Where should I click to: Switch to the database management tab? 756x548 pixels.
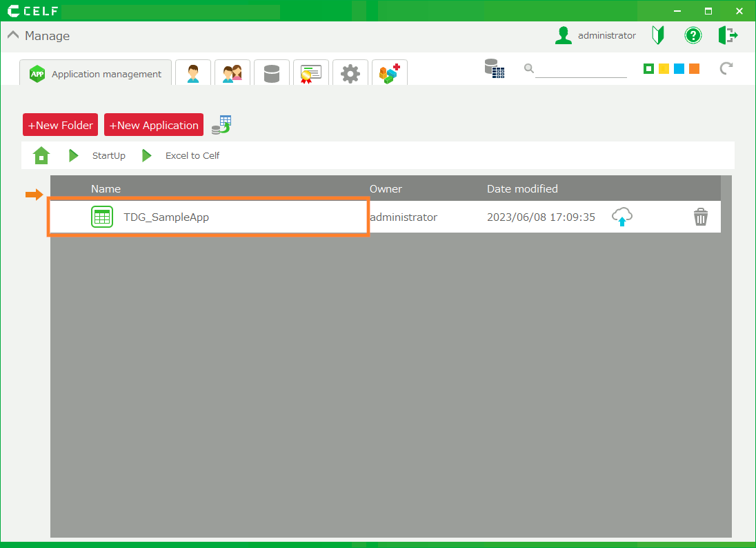271,73
